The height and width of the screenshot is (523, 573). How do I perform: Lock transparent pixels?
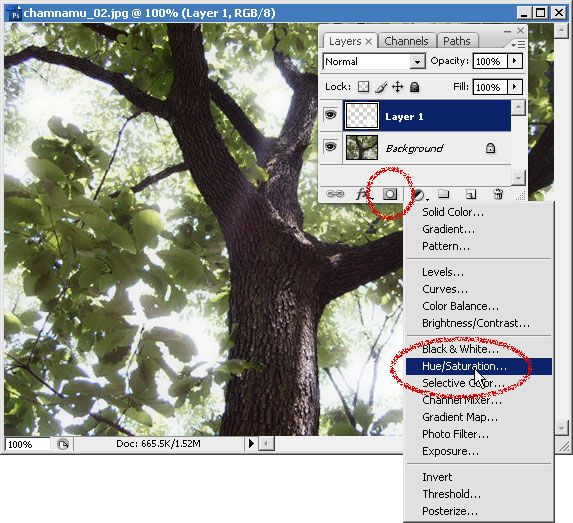(363, 87)
